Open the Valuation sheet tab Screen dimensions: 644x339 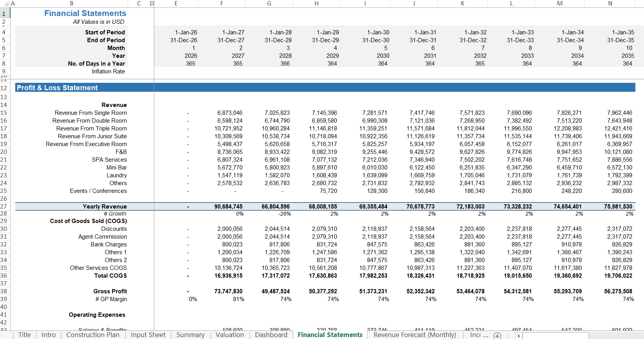click(230, 335)
